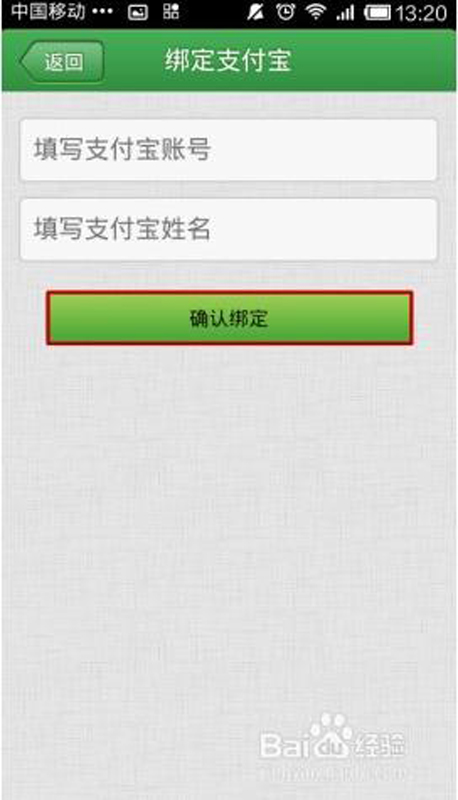Tap the 中国移动 carrier label
Viewport: 458px width, 800px height.
(x=48, y=12)
